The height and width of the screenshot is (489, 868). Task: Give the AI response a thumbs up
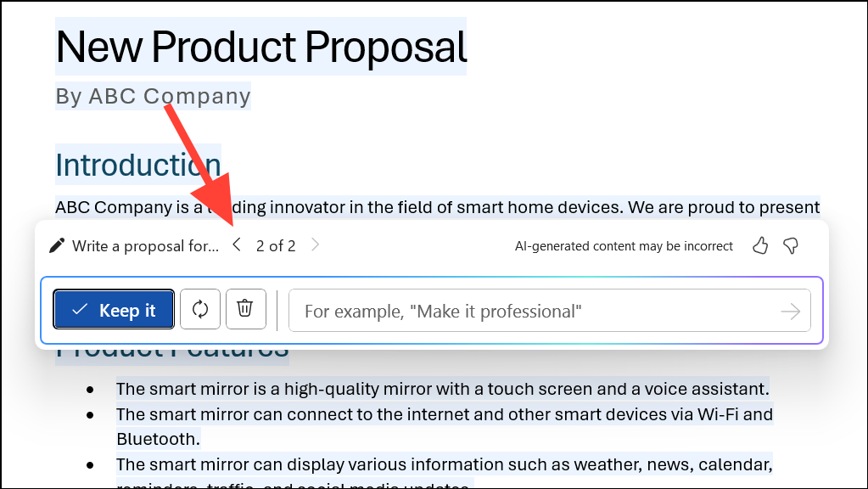click(759, 245)
